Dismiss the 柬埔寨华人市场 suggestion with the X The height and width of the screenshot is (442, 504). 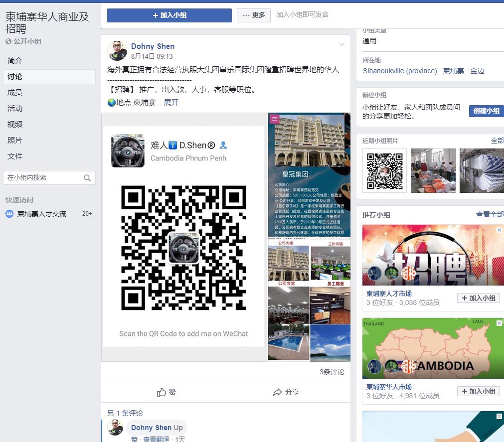[x=499, y=323]
